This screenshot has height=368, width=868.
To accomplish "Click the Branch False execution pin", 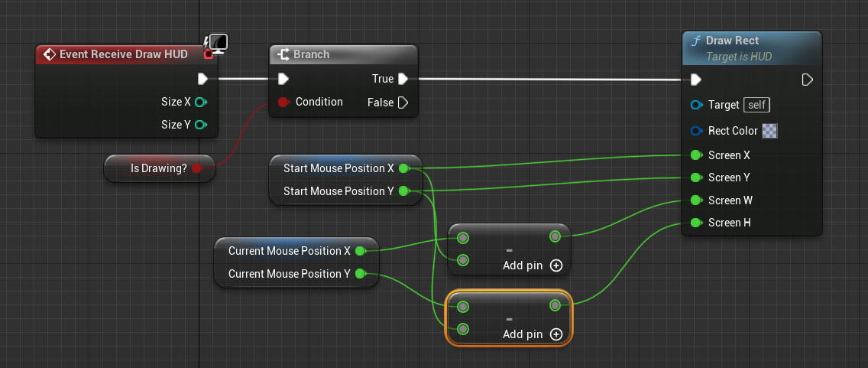I will click(403, 102).
